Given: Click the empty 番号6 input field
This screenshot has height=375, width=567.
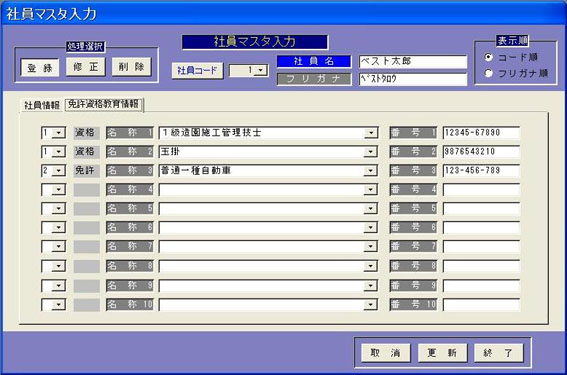Looking at the screenshot, I should (x=481, y=228).
